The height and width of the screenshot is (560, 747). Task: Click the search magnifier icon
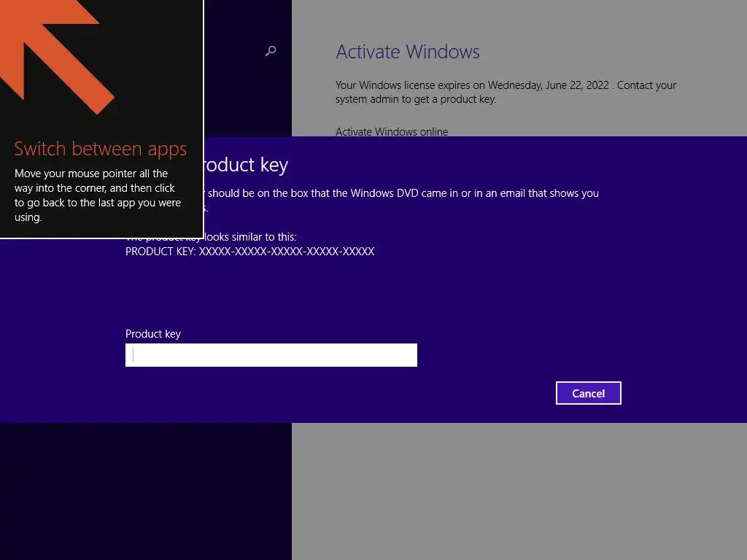click(x=271, y=51)
